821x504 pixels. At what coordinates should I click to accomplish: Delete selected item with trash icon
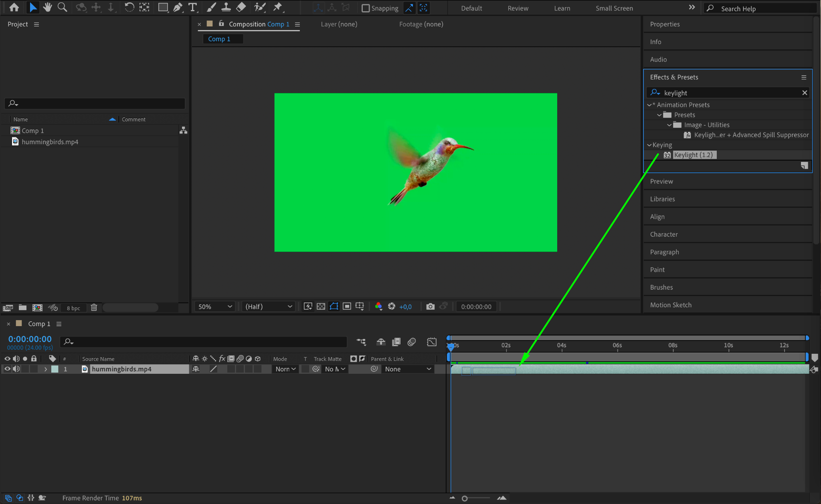pos(94,308)
